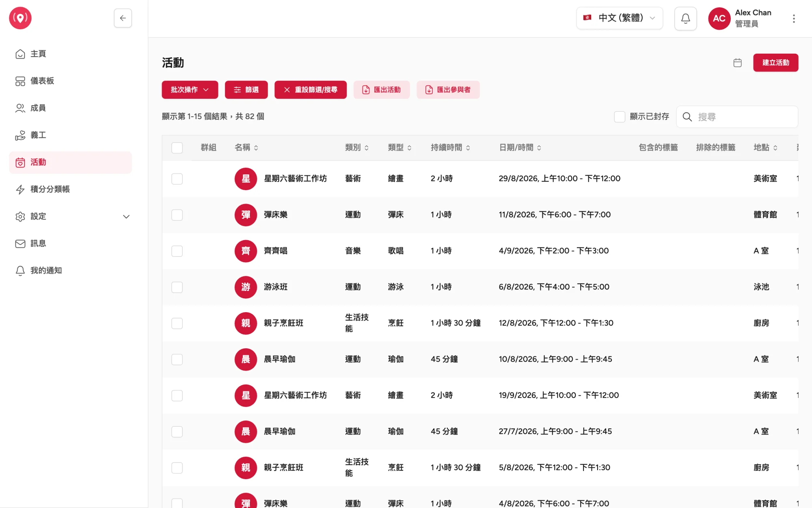The width and height of the screenshot is (812, 508).
Task: Select checkbox for 晨早瑜伽 27/7/2026 row
Action: 177,432
